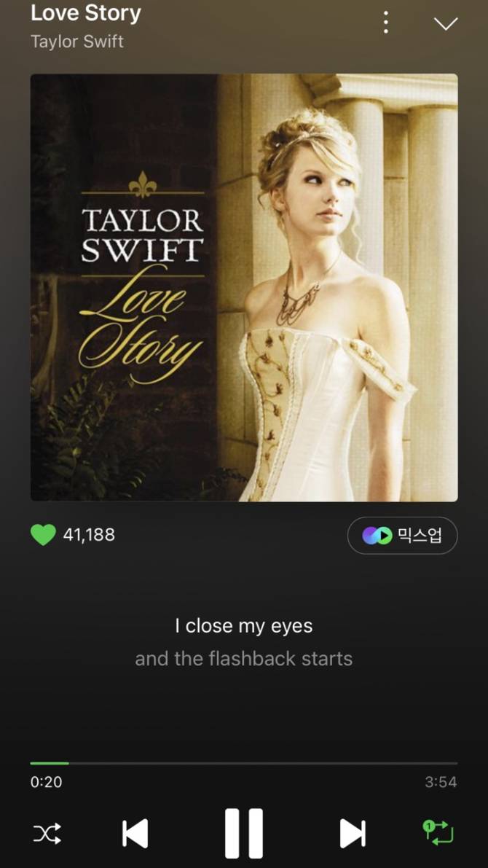
Task: Collapse the player with the down chevron
Action: (446, 23)
